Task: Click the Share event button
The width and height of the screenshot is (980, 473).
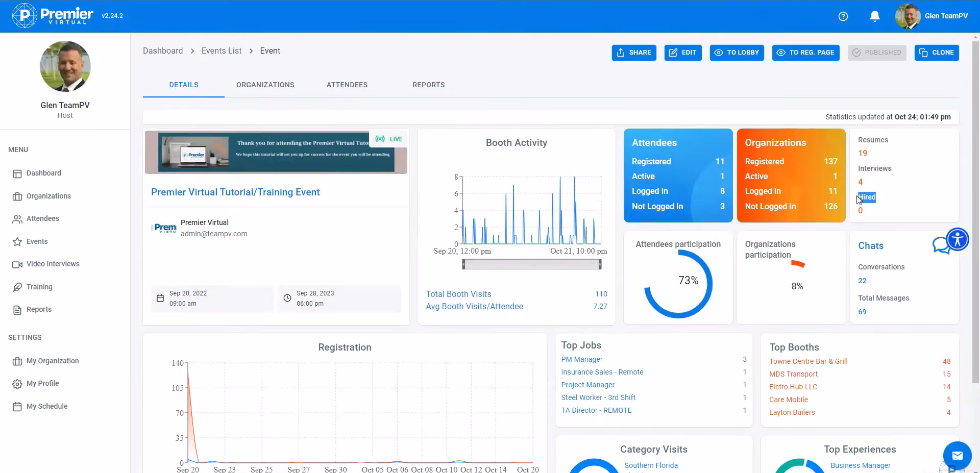Action: pyautogui.click(x=634, y=53)
